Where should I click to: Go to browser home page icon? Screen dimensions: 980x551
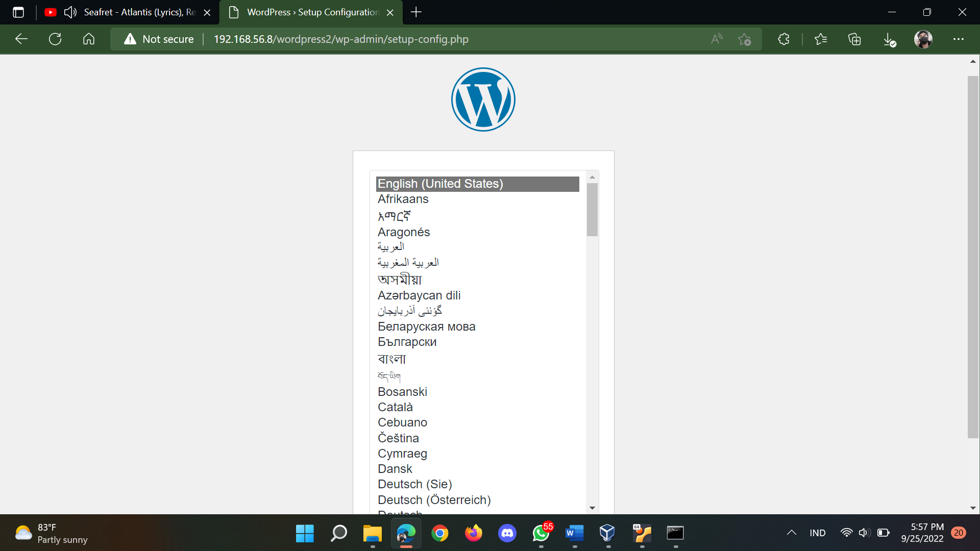point(89,39)
